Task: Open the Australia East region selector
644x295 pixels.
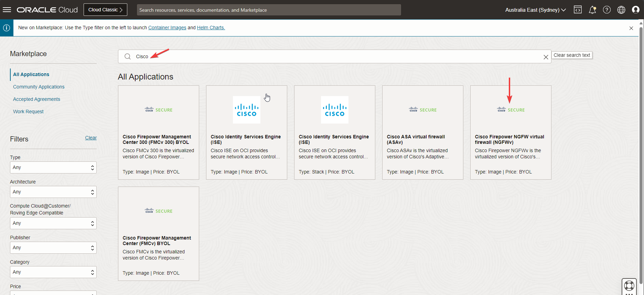Action: click(535, 10)
